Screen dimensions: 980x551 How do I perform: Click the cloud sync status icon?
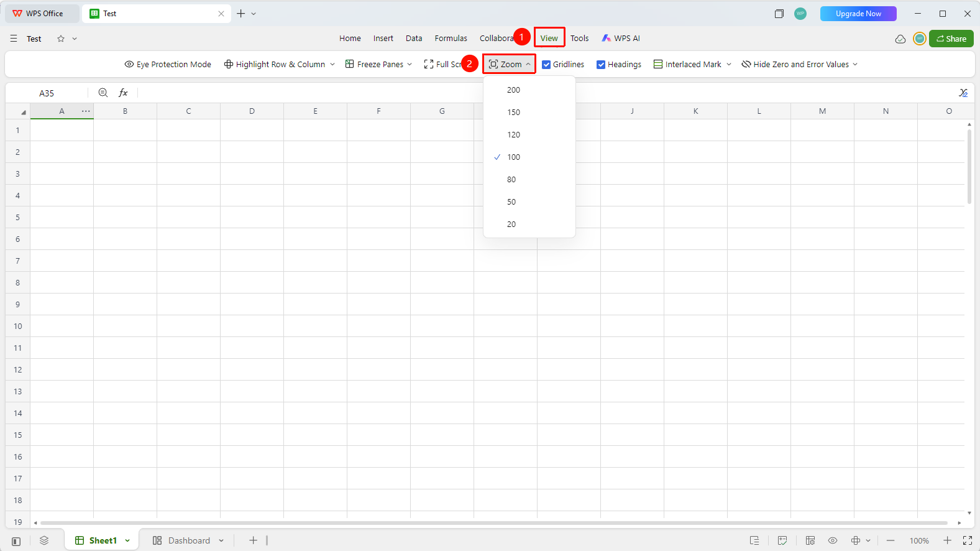[x=900, y=39]
